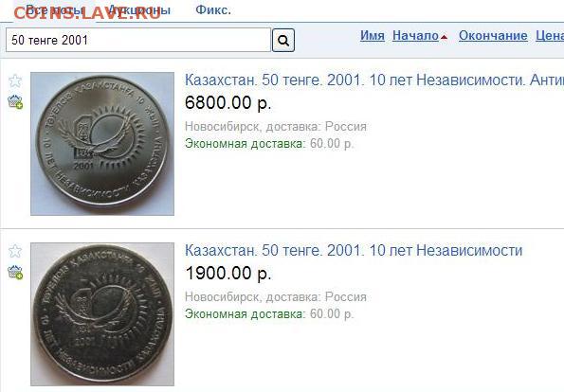Open thumbnail of the 1900.00 р. coin
564x392 pixels.
click(102, 314)
